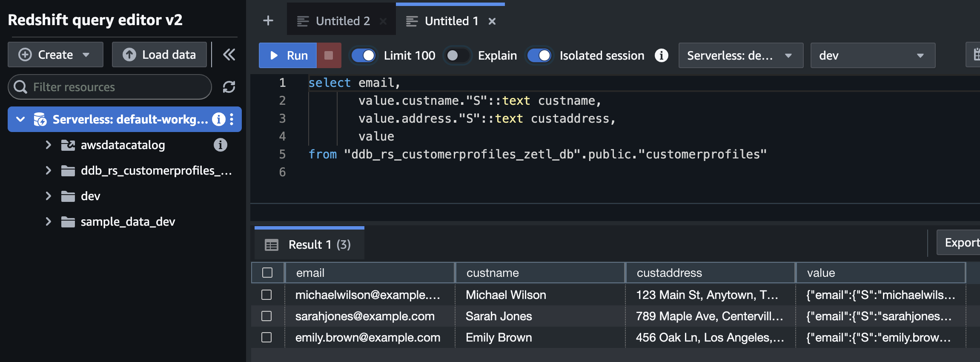Click the search magnifier icon
980x362 pixels.
click(x=20, y=87)
